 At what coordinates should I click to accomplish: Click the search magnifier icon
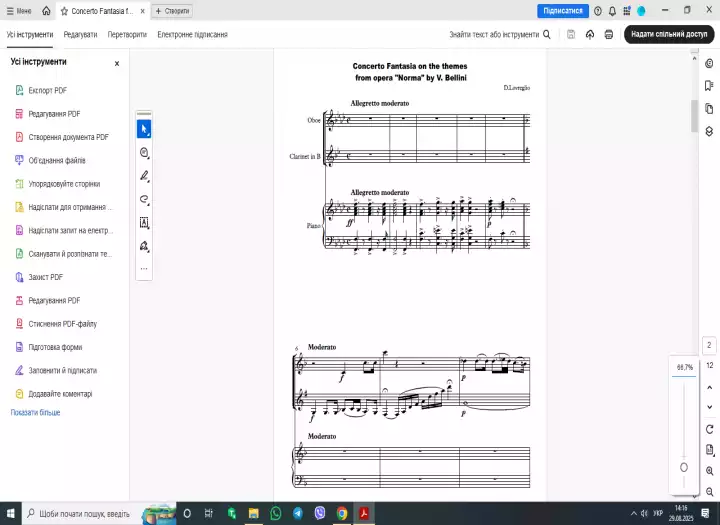(546, 34)
